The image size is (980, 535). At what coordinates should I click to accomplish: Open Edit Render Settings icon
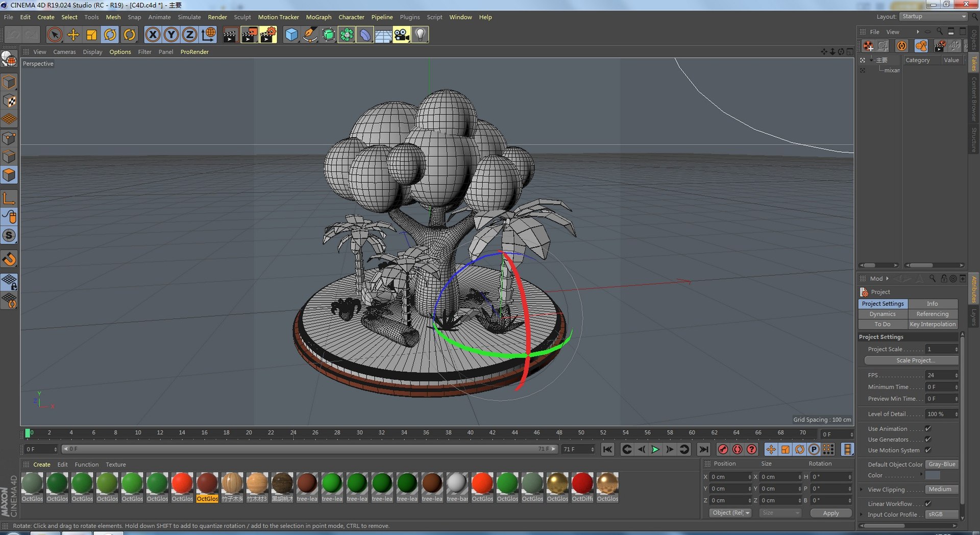(x=268, y=35)
